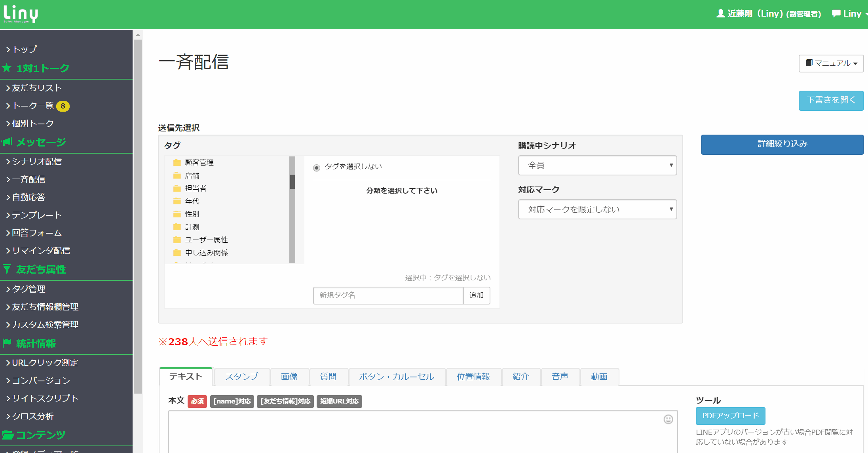This screenshot has height=453, width=868.
Task: Open the 購読中シナリオ dropdown showing 全員
Action: pos(597,166)
